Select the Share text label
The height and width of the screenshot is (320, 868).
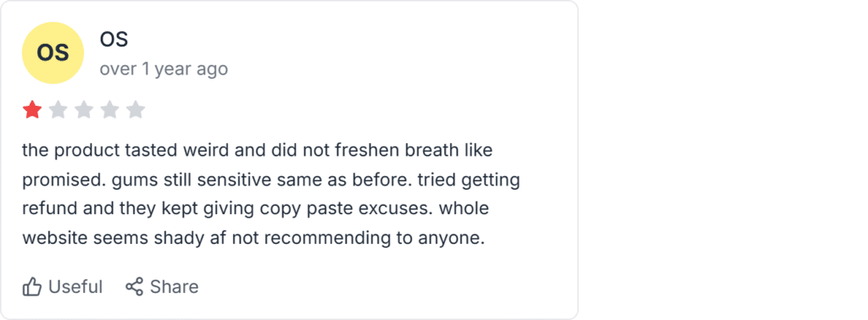pyautogui.click(x=175, y=287)
